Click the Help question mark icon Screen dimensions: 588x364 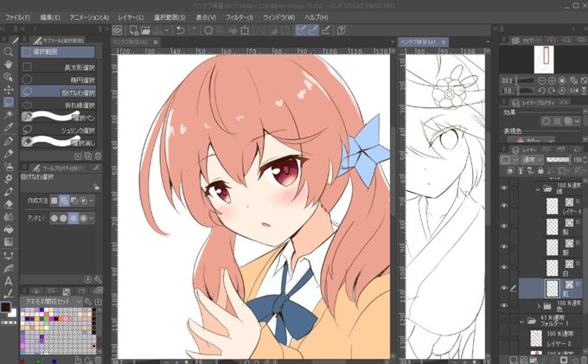[342, 30]
